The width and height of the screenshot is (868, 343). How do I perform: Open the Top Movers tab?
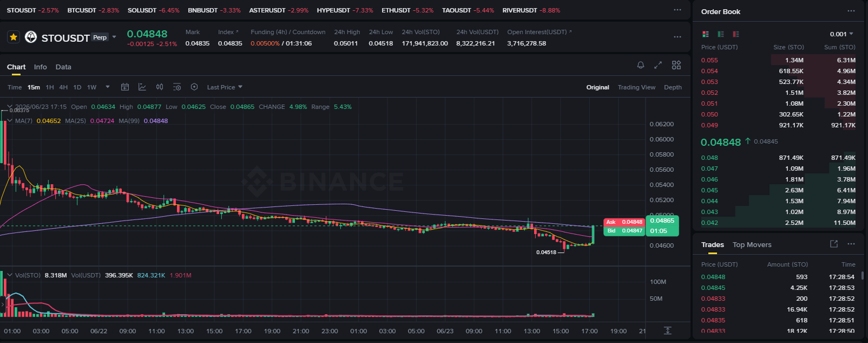pyautogui.click(x=752, y=245)
